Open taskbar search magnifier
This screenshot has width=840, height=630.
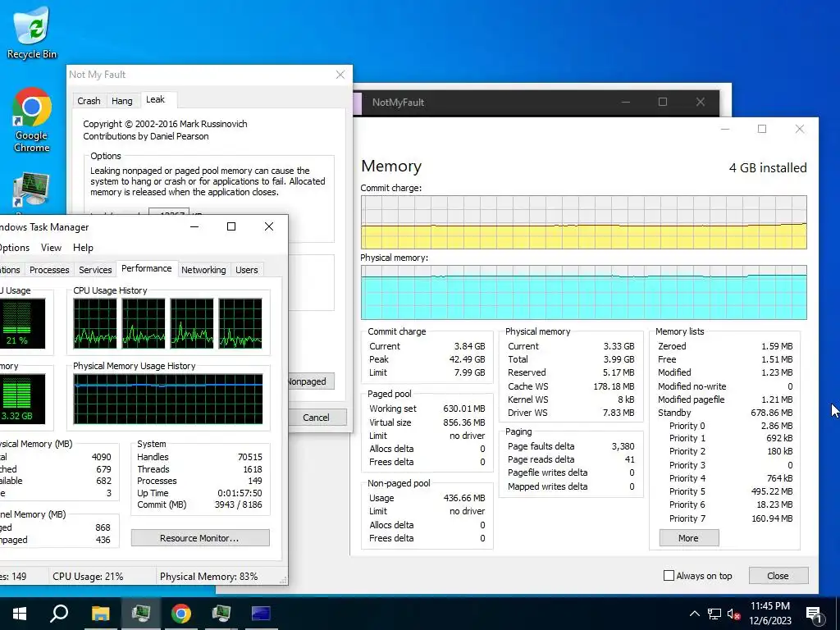[x=59, y=614]
